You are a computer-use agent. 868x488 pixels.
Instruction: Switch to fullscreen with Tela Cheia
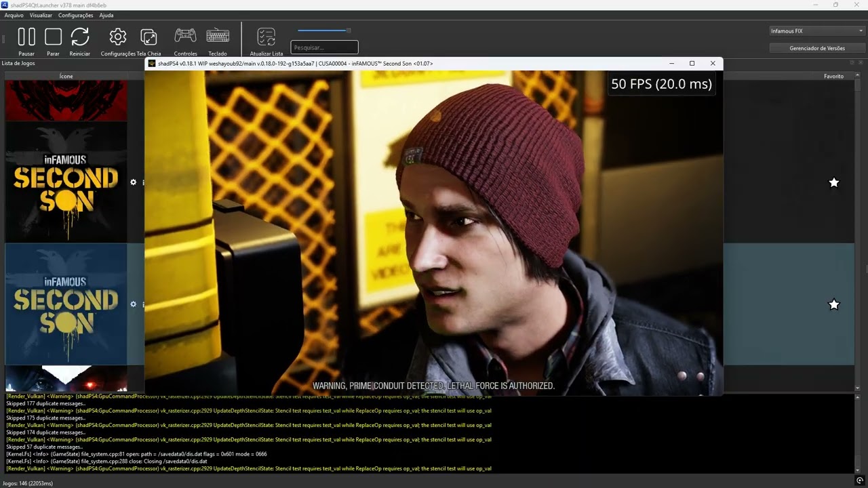149,41
